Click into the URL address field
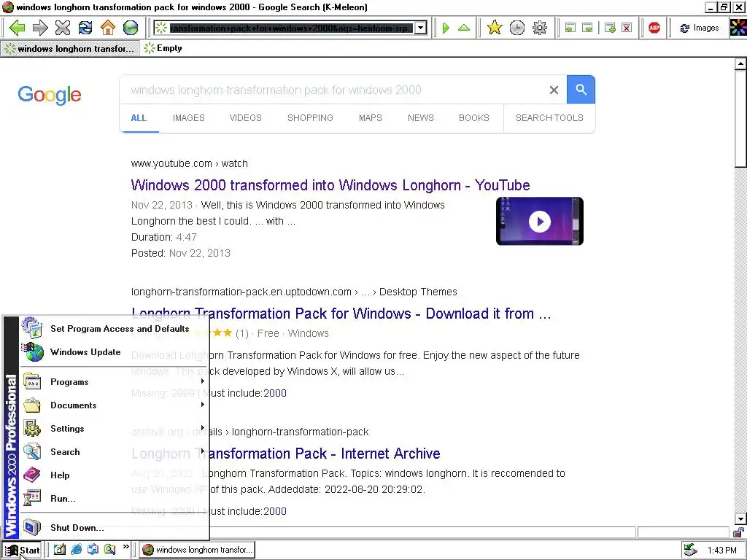 pyautogui.click(x=290, y=28)
